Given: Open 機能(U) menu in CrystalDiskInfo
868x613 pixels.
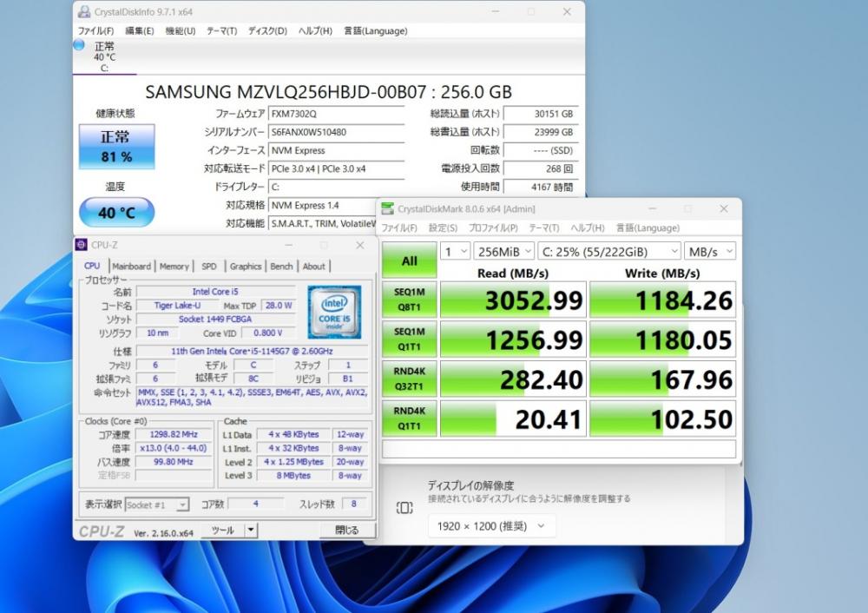Looking at the screenshot, I should pyautogui.click(x=181, y=31).
